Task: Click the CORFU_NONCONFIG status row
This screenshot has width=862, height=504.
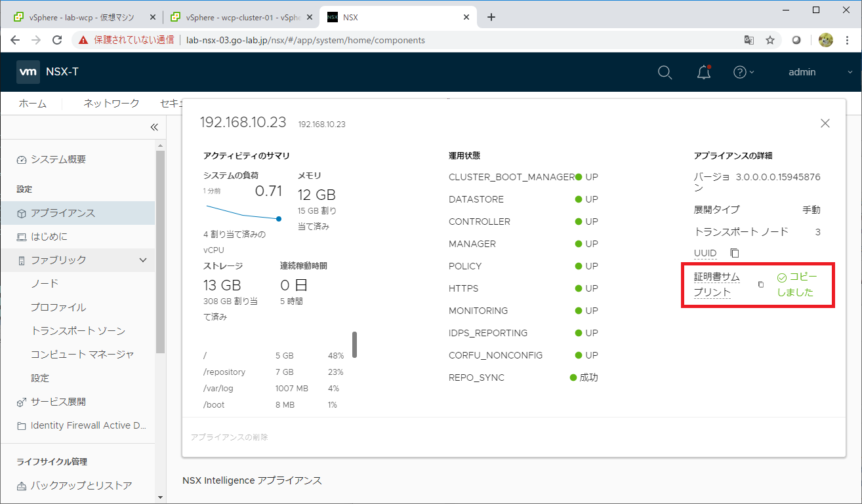Action: click(523, 355)
